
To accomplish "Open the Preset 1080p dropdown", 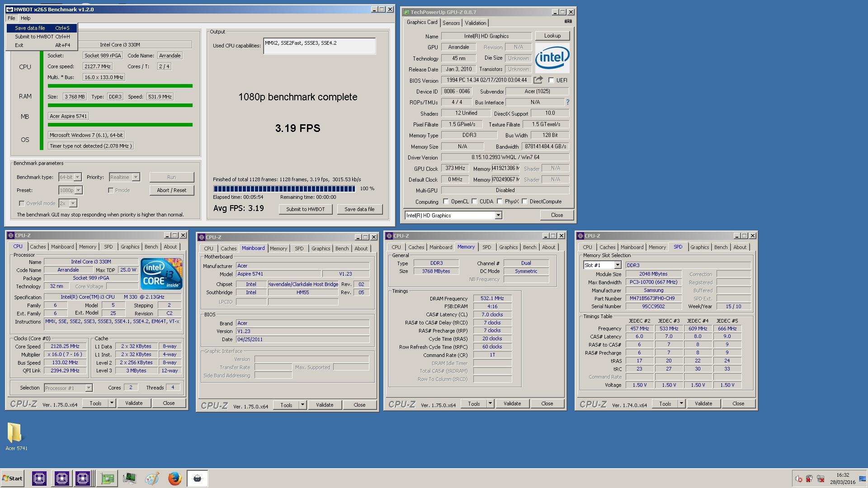I will coord(71,190).
